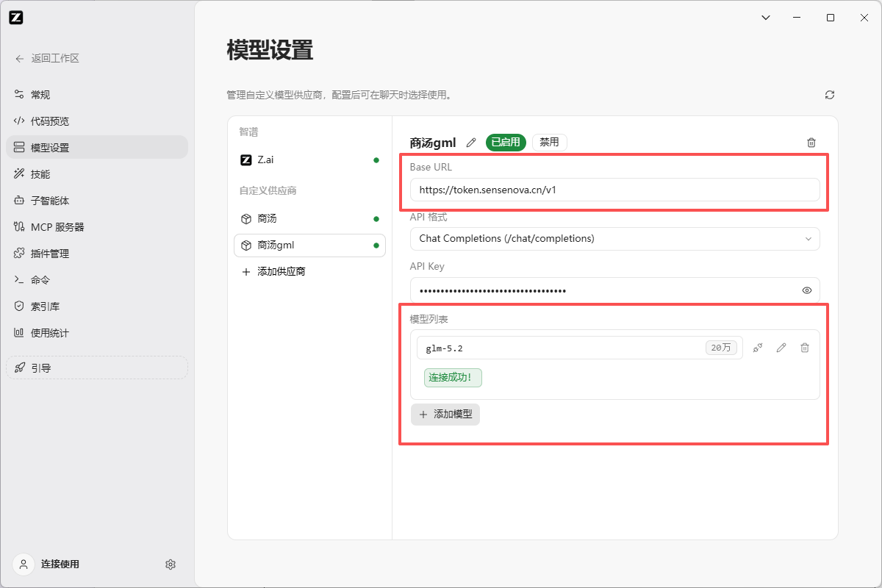This screenshot has width=882, height=588.
Task: Click the Base URL input field
Action: [x=614, y=190]
